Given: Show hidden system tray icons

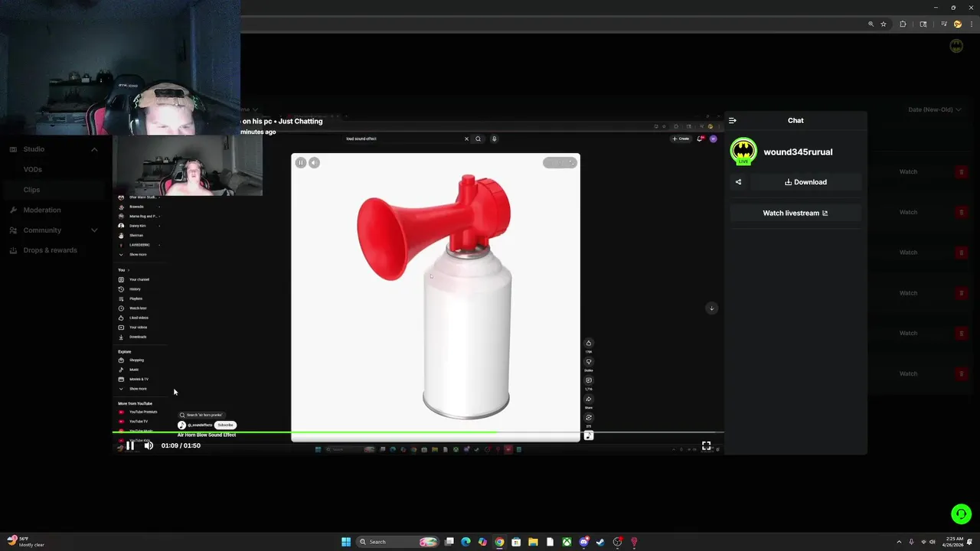Looking at the screenshot, I should 899,542.
